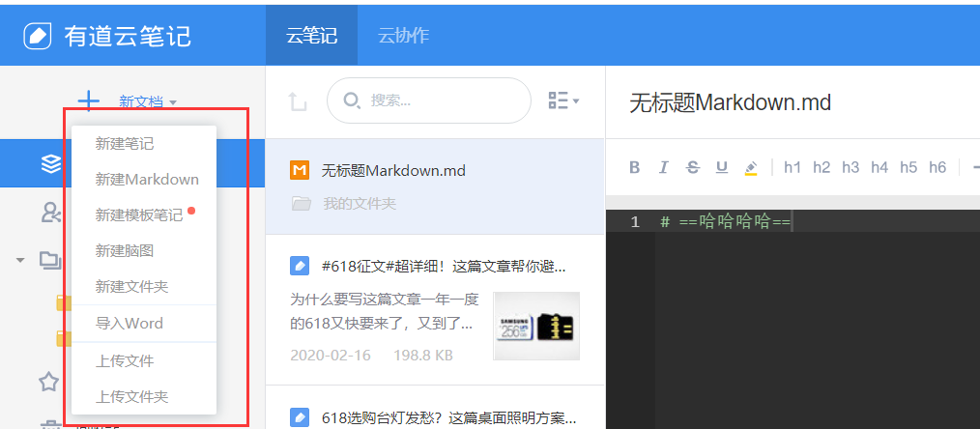Click the 198.8 KB size text
Screen dimensions: 980x429
click(423, 356)
